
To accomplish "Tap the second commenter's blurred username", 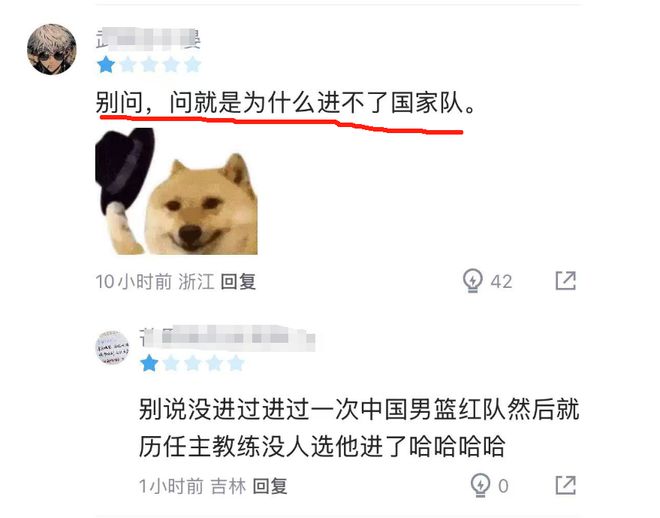I will click(x=227, y=338).
